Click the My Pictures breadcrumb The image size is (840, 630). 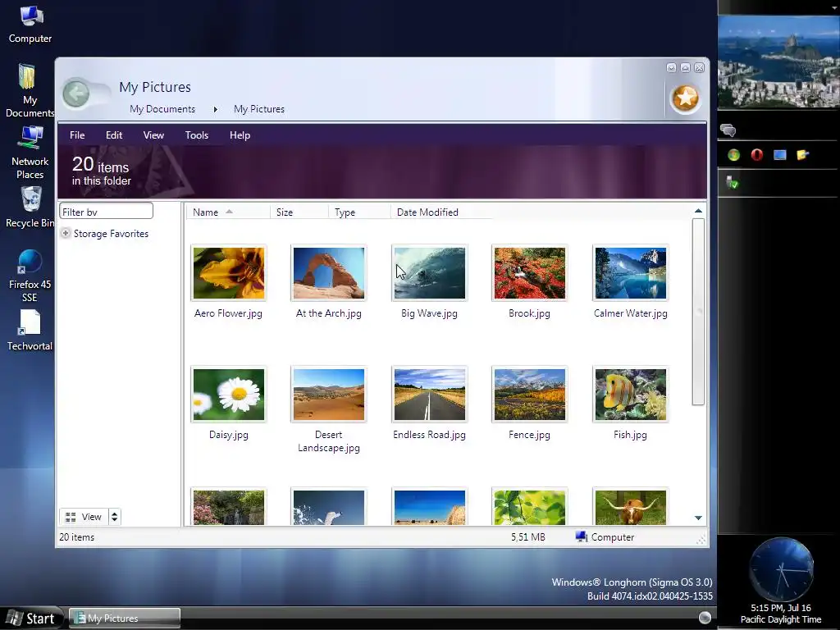coord(259,109)
